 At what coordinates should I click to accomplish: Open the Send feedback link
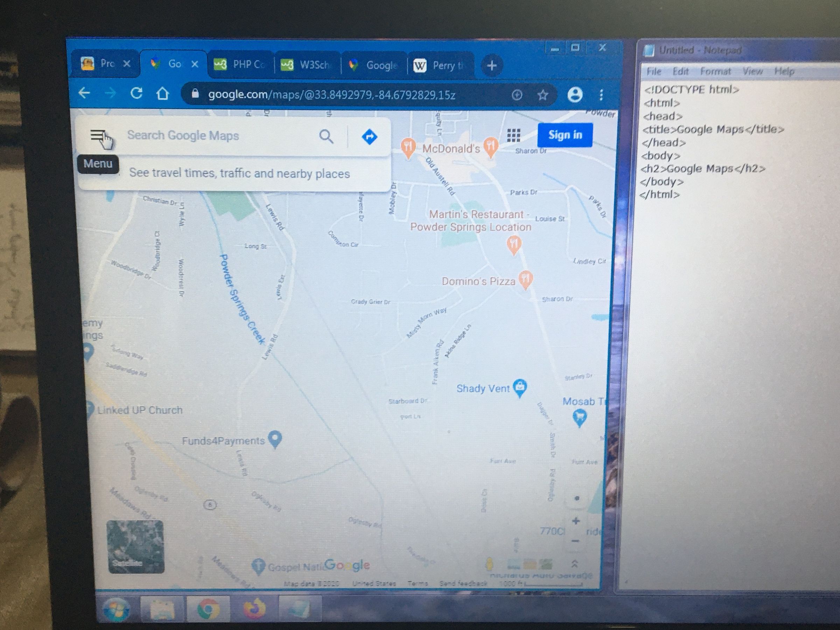click(x=464, y=583)
